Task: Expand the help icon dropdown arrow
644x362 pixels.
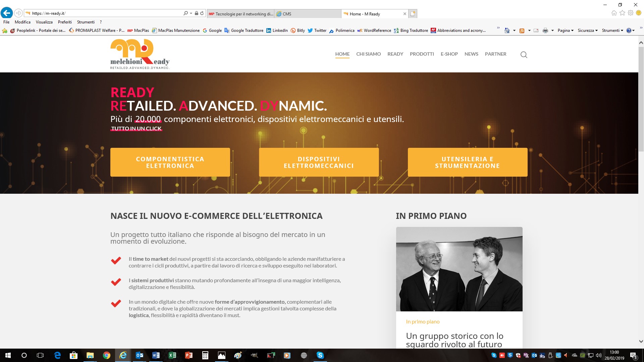Action: click(x=634, y=31)
